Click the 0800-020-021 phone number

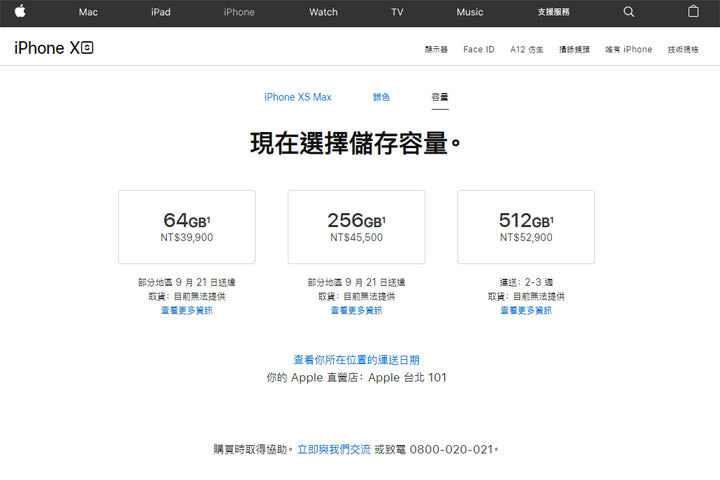tap(451, 449)
